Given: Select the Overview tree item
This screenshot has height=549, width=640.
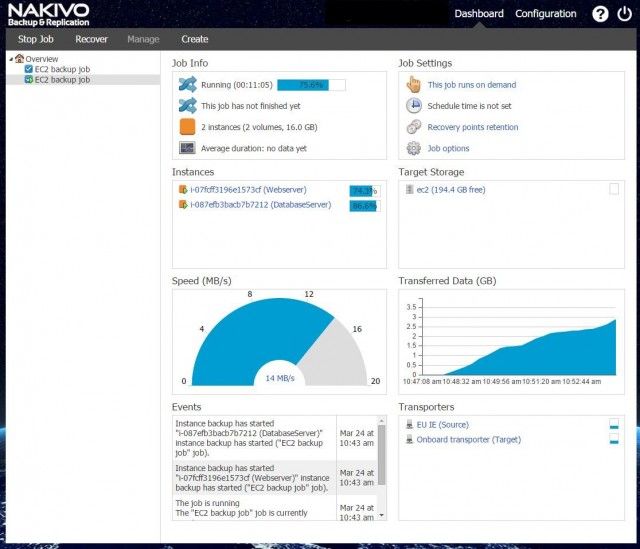Looking at the screenshot, I should 42,59.
